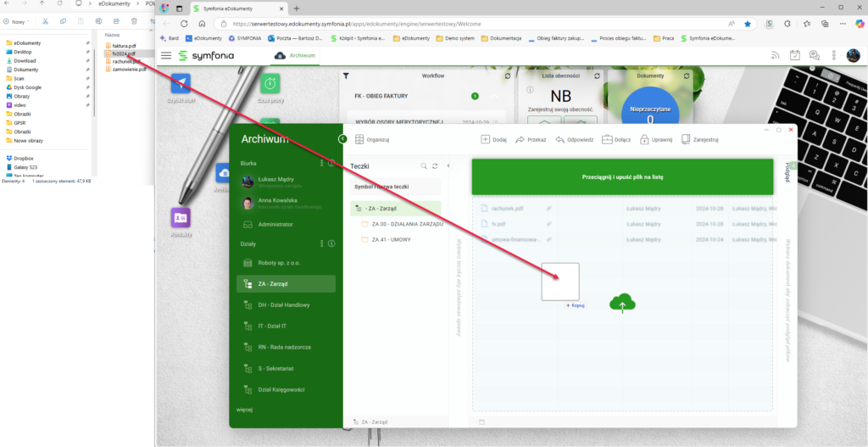868x447 pixels.
Task: Click the favorites star in address bar
Action: pyautogui.click(x=748, y=24)
